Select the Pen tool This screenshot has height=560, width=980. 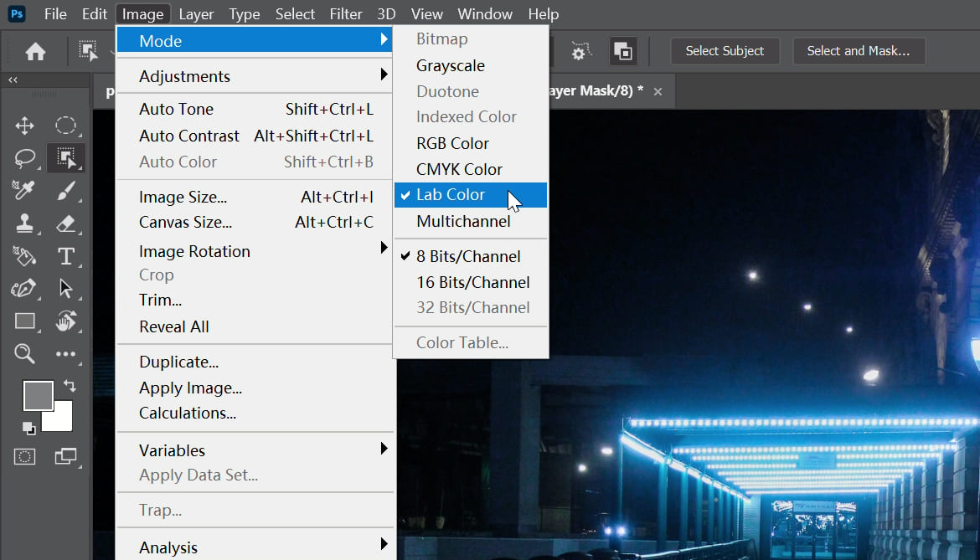pyautogui.click(x=24, y=289)
